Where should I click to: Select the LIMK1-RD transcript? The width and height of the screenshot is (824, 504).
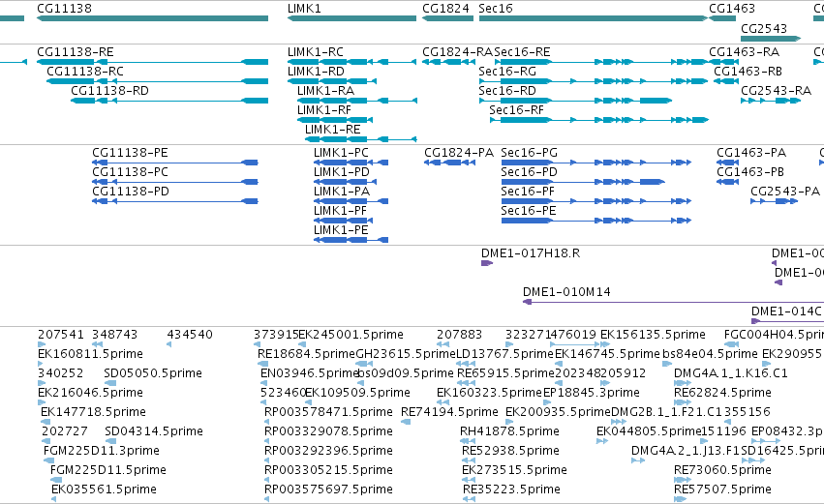click(316, 72)
